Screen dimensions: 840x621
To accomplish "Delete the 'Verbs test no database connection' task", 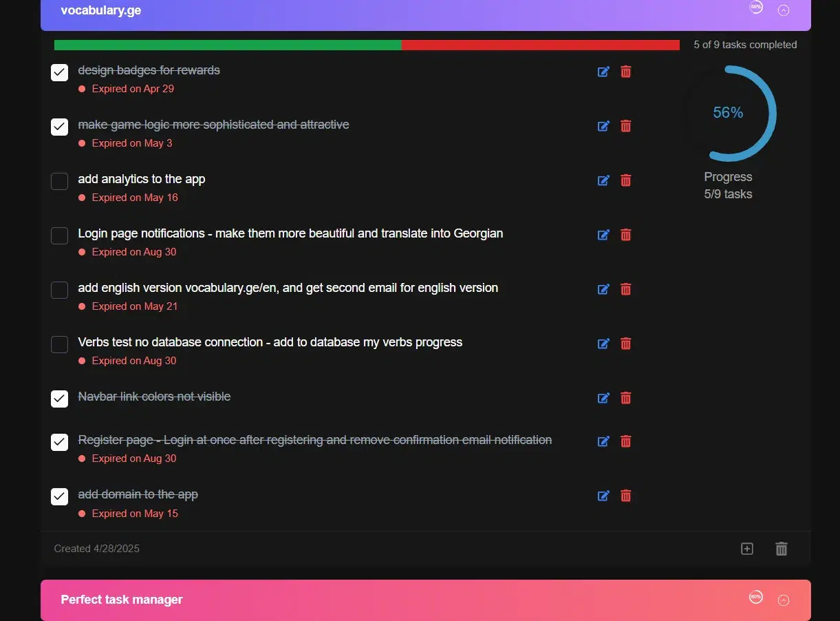I will click(x=626, y=344).
